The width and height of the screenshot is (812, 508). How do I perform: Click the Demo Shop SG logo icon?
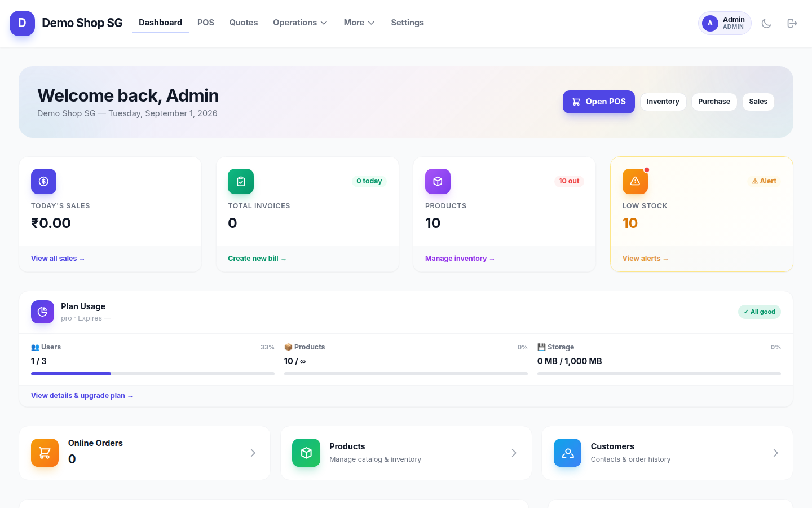[22, 23]
